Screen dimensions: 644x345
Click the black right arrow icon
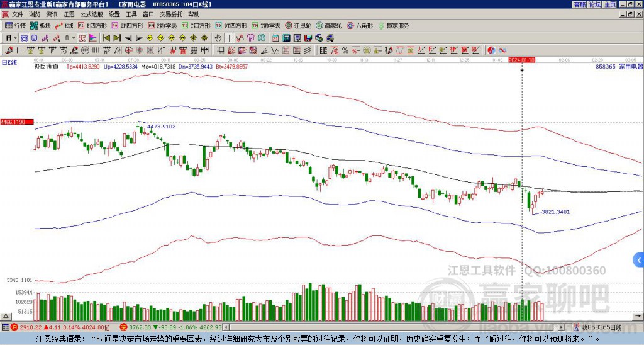tap(139, 38)
